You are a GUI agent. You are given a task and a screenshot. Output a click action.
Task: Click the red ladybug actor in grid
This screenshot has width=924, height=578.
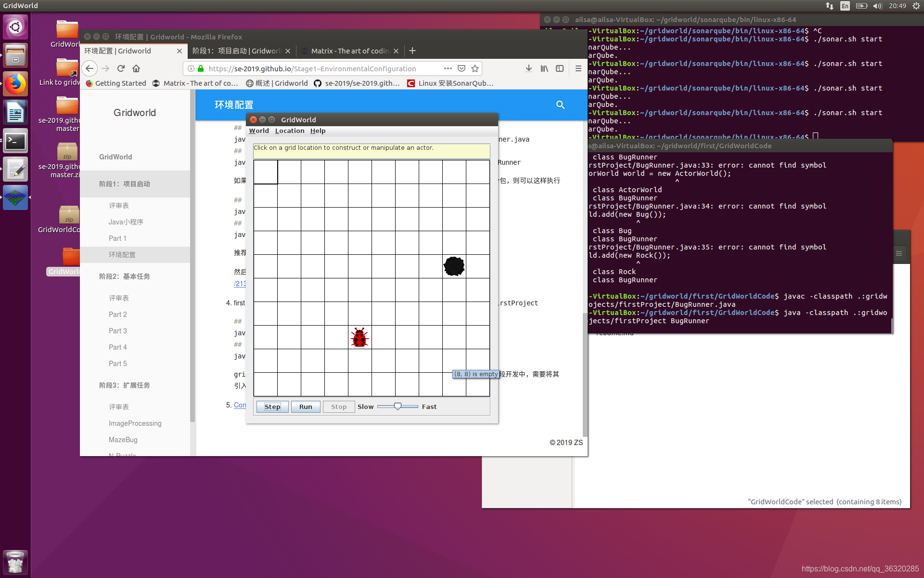(359, 338)
